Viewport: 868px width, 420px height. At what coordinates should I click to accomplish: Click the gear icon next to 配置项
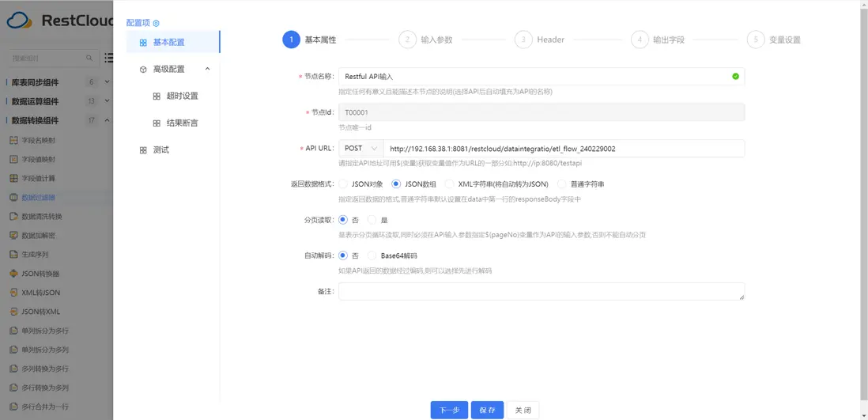click(156, 23)
